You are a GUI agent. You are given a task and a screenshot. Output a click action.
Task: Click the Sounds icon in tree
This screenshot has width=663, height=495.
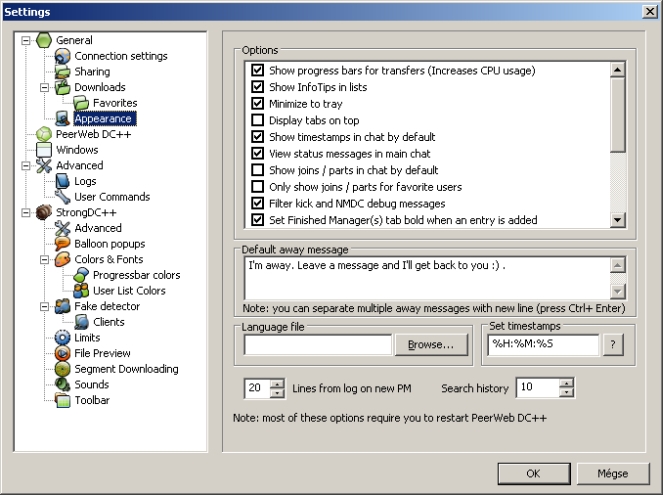coord(62,385)
